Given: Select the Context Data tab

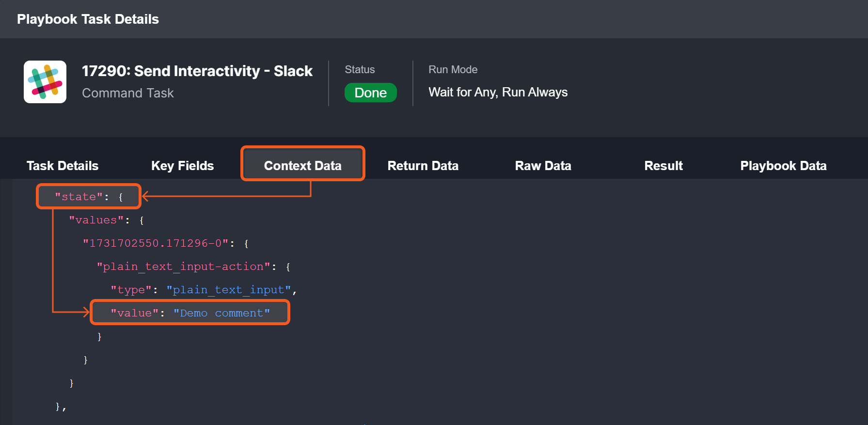Looking at the screenshot, I should (x=302, y=166).
